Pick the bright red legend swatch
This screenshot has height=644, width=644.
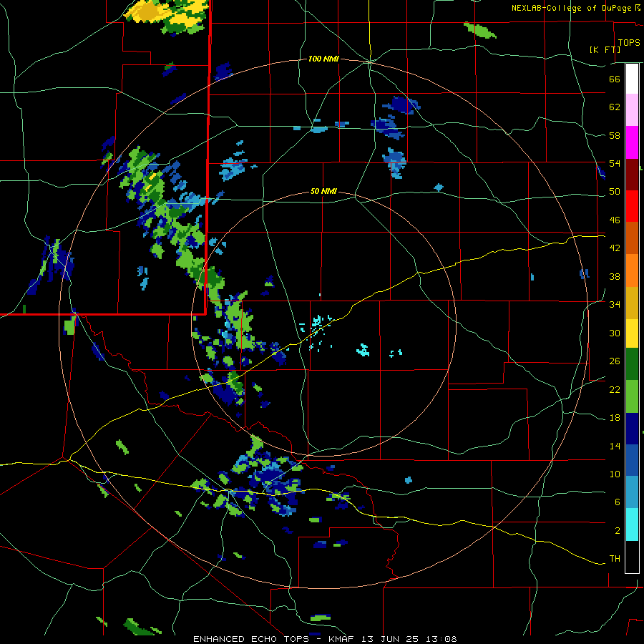coord(632,206)
